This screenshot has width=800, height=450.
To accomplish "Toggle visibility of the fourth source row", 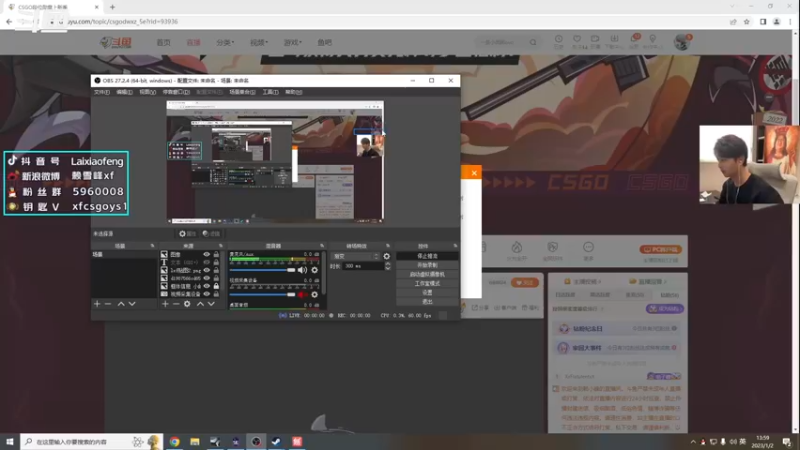I will tap(207, 279).
